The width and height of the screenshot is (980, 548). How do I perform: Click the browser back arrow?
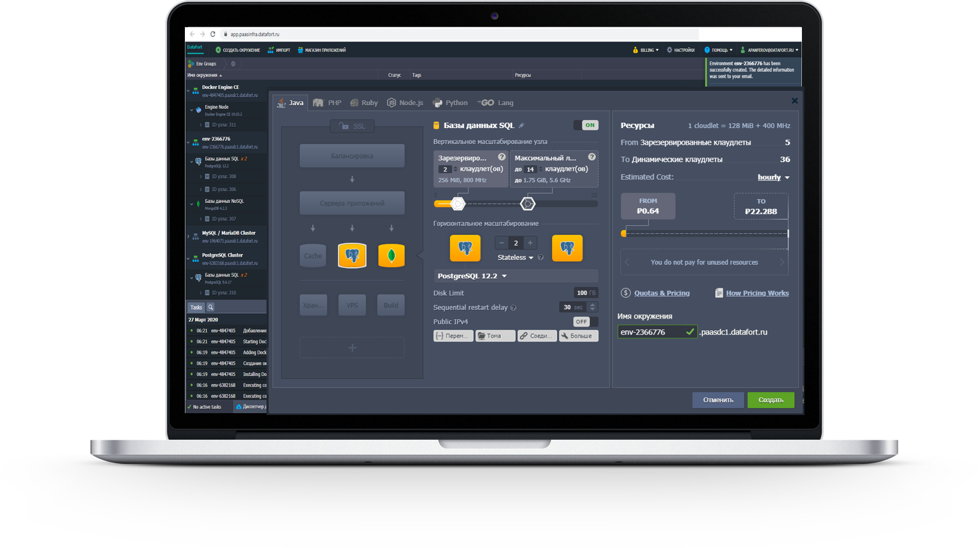pyautogui.click(x=192, y=35)
